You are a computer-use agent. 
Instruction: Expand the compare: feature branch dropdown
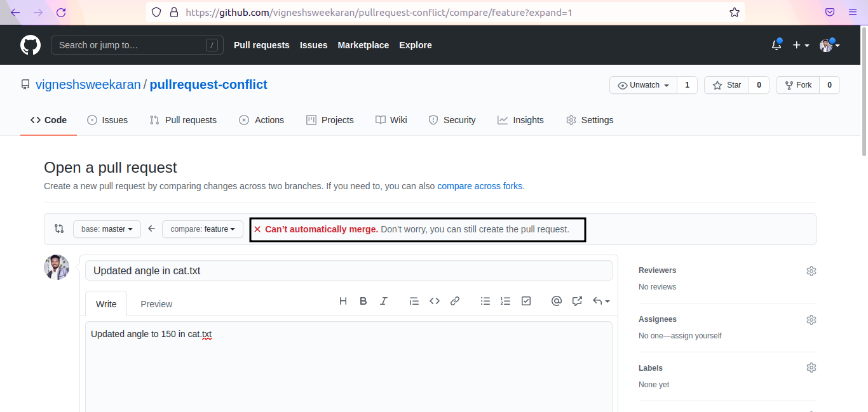(203, 229)
